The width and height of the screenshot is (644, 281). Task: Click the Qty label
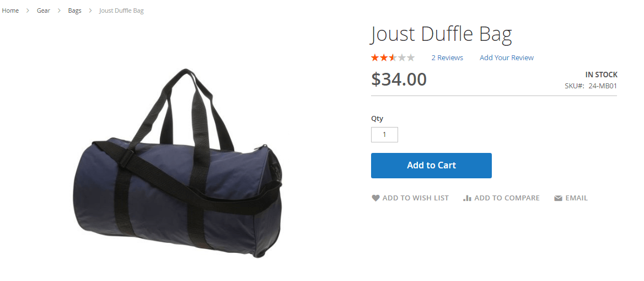377,119
